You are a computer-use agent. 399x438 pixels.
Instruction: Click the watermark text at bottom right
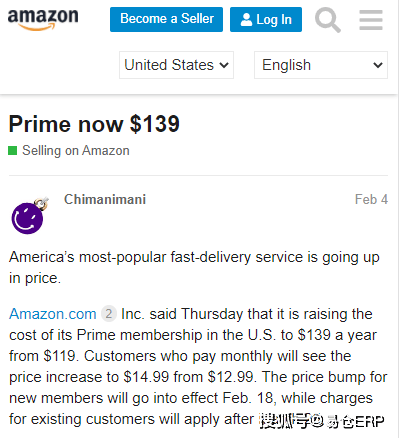click(x=322, y=422)
